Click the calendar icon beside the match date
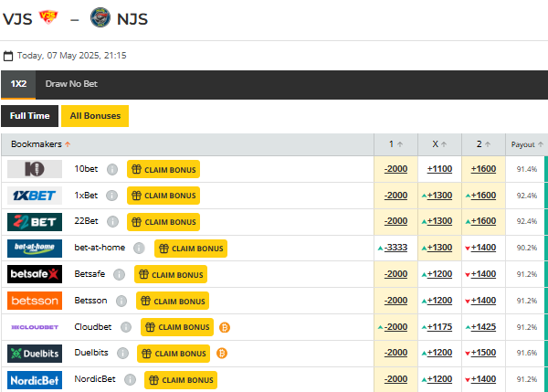This screenshot has width=548, height=392. coord(8,56)
